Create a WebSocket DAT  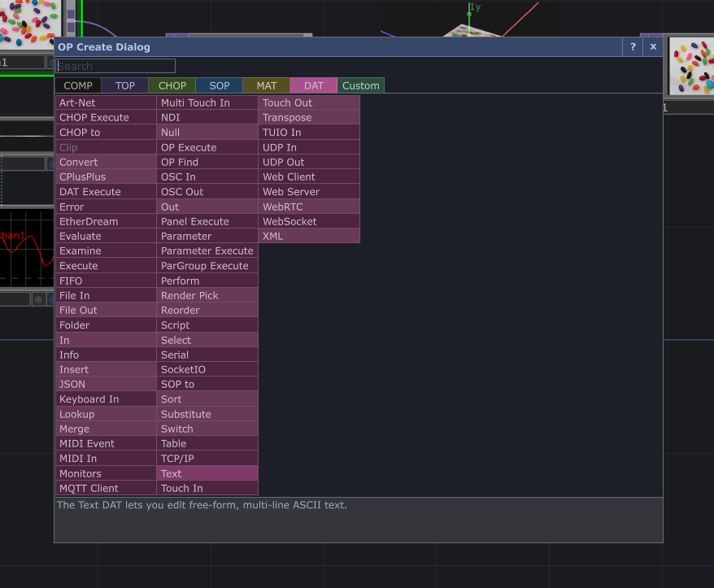coord(309,221)
